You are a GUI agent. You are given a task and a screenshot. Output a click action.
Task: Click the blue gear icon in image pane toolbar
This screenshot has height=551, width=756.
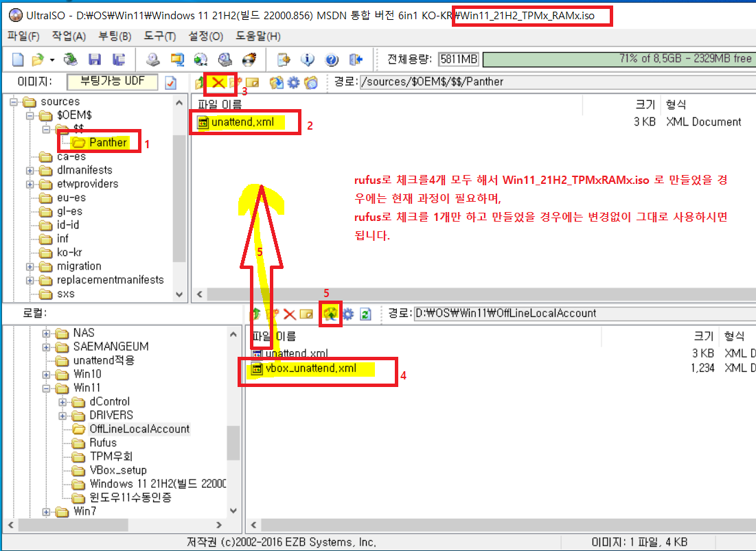pos(293,83)
